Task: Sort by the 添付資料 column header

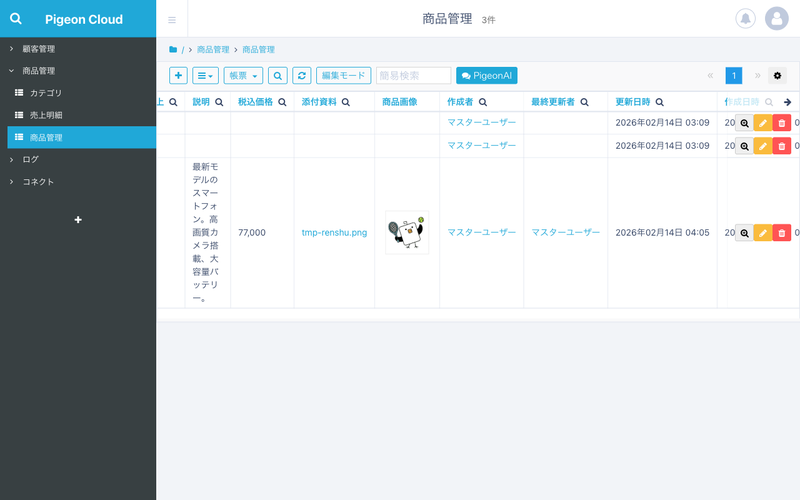Action: 319,102
